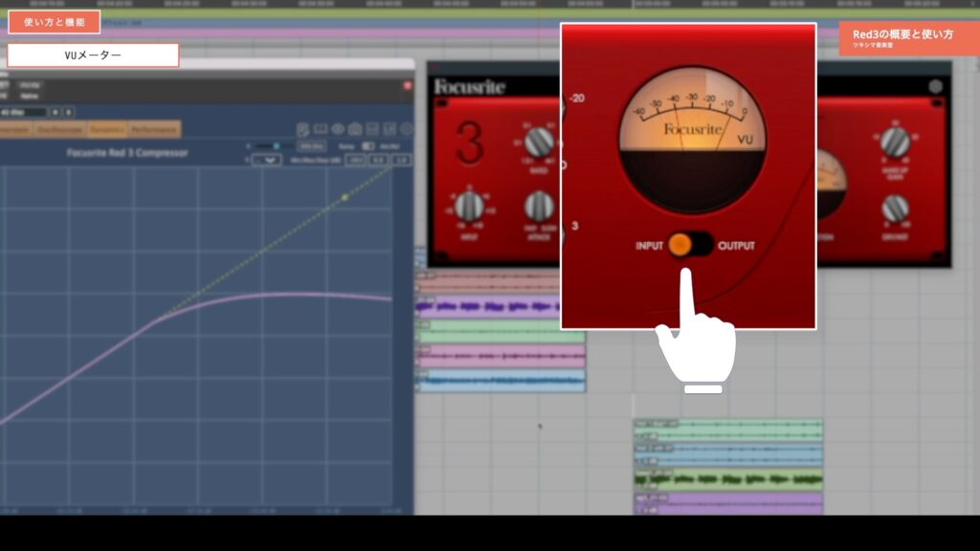Click the open-book icon in the analyzer toolbar
This screenshot has height=551, width=980.
point(321,129)
